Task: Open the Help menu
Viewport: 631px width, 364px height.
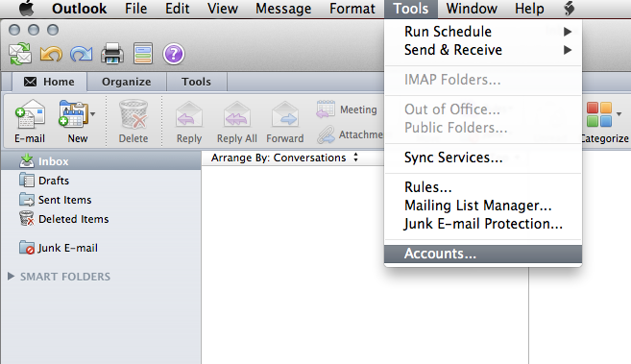Action: click(x=529, y=9)
